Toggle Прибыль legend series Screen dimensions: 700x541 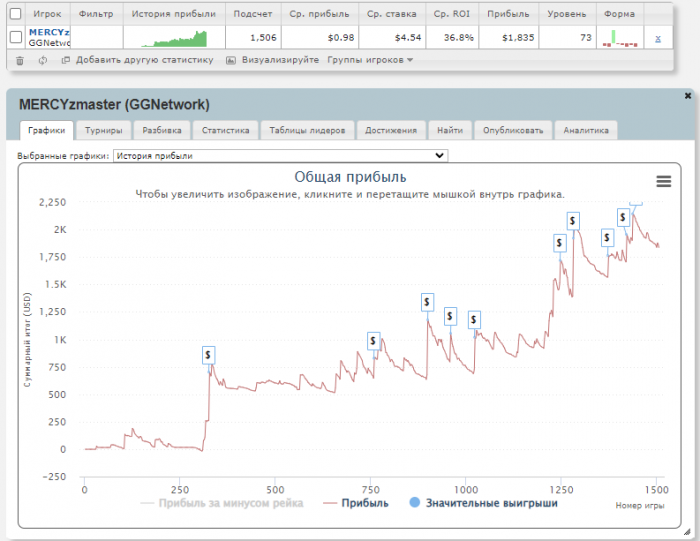[x=356, y=503]
